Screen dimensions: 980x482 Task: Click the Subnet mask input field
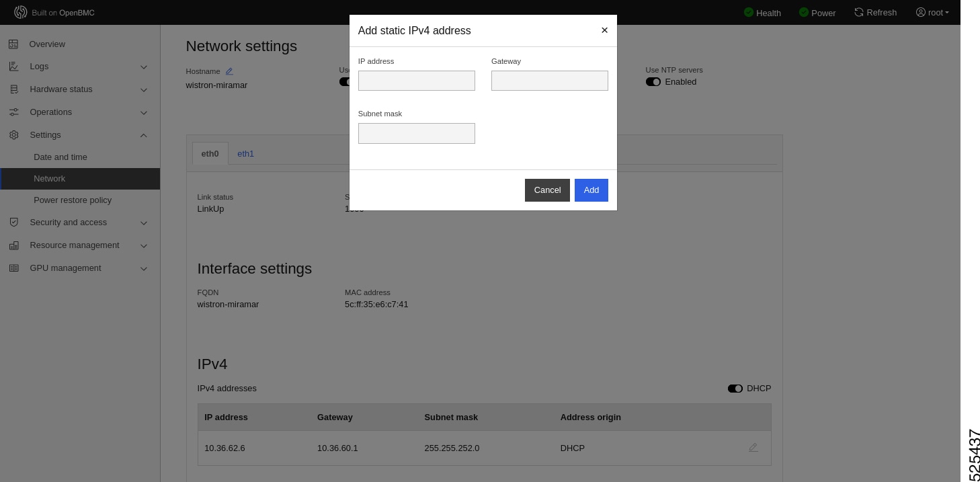click(417, 133)
